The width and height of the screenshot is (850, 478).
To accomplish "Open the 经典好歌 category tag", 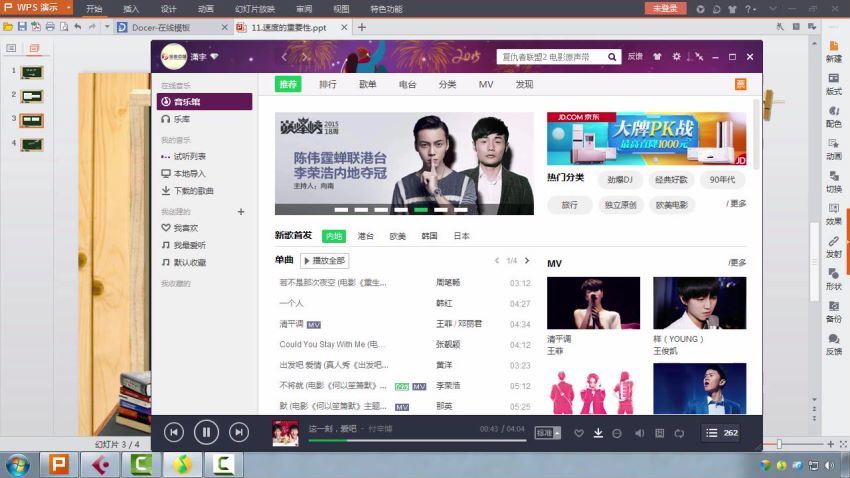I will click(671, 179).
